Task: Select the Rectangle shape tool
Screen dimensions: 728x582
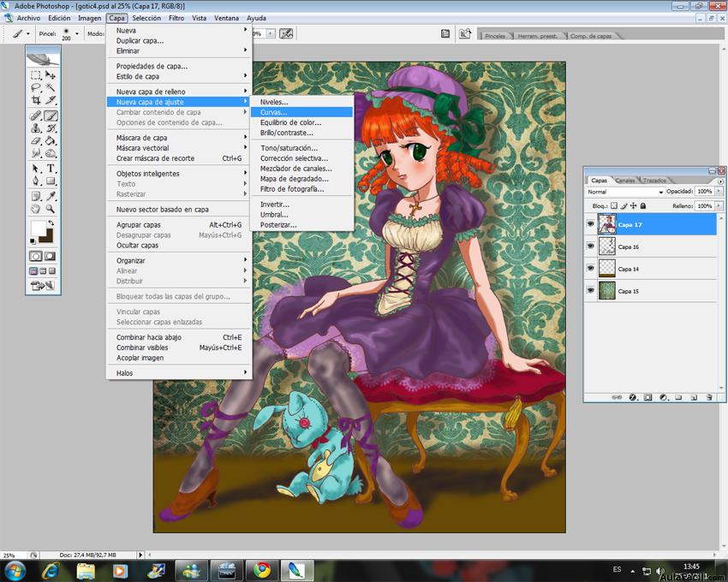Action: tap(51, 181)
